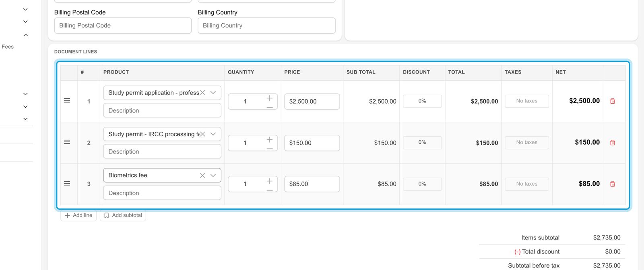Decrease quantity for the $150.00 line

click(x=270, y=148)
